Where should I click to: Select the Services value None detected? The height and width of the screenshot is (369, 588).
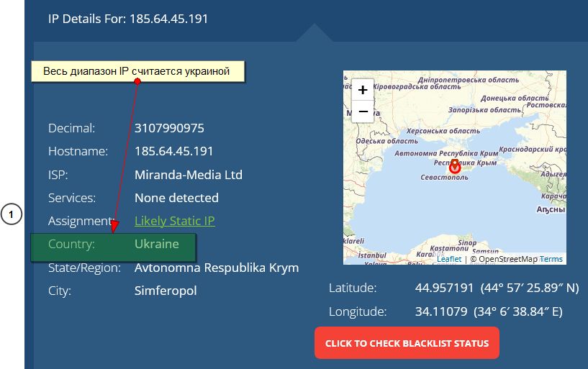tap(176, 197)
